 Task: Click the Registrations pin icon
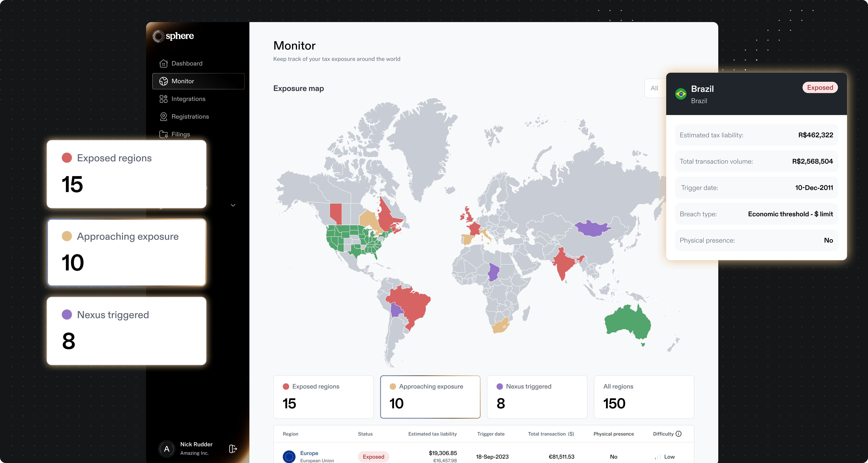tap(163, 117)
